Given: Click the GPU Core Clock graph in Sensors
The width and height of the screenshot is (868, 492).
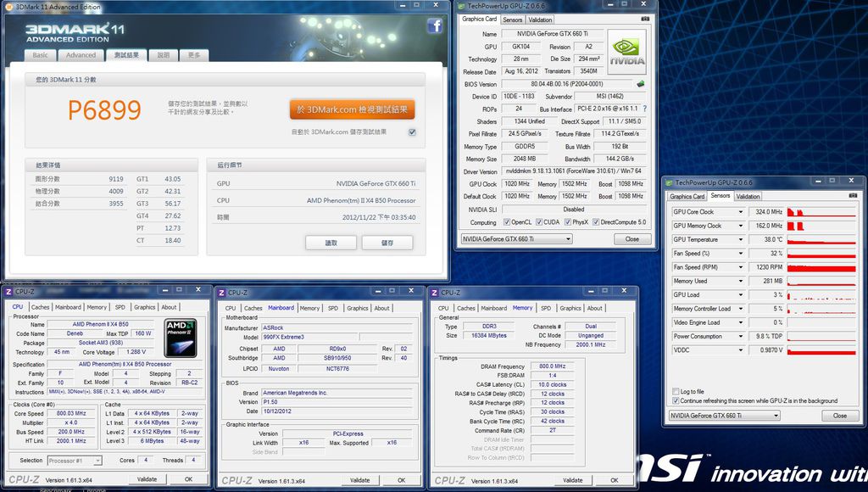Looking at the screenshot, I should pyautogui.click(x=821, y=212).
